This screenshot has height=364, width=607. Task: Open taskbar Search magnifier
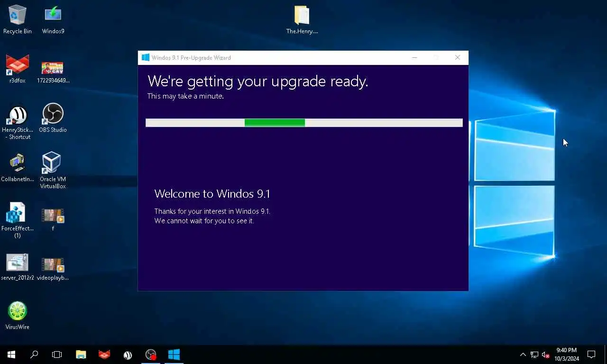click(x=34, y=355)
